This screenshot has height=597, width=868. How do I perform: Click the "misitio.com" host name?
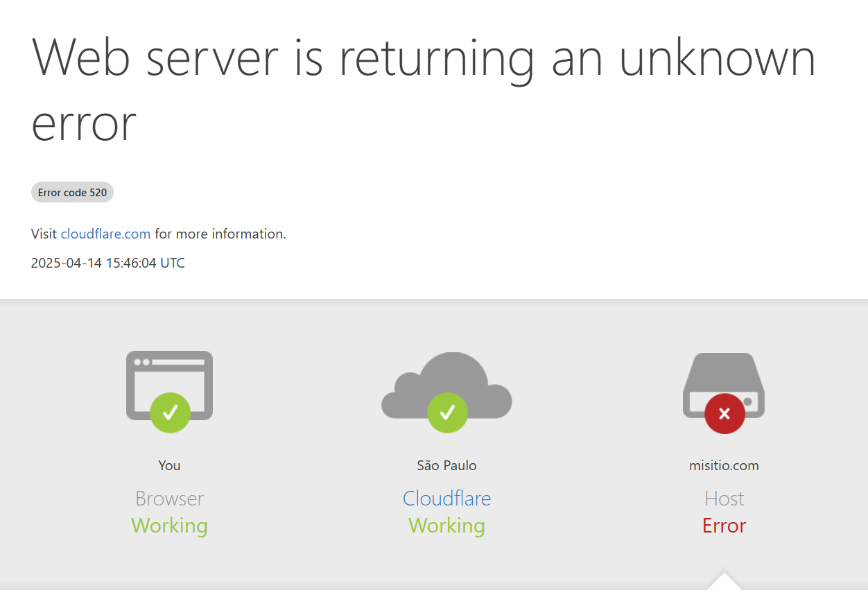click(724, 465)
